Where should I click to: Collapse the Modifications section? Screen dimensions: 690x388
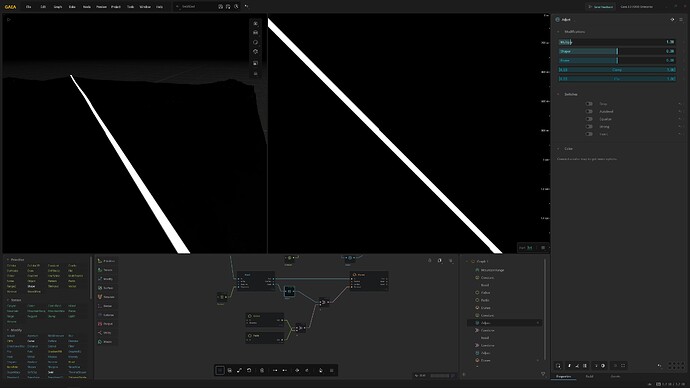pyautogui.click(x=558, y=32)
